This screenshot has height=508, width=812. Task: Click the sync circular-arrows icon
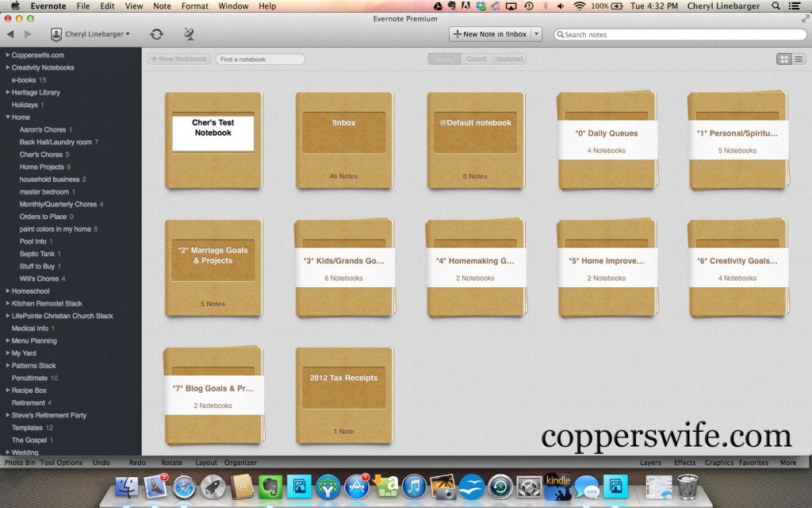tap(156, 34)
